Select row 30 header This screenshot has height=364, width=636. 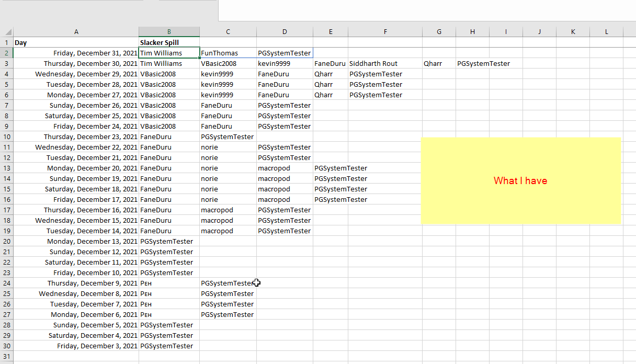[6, 346]
